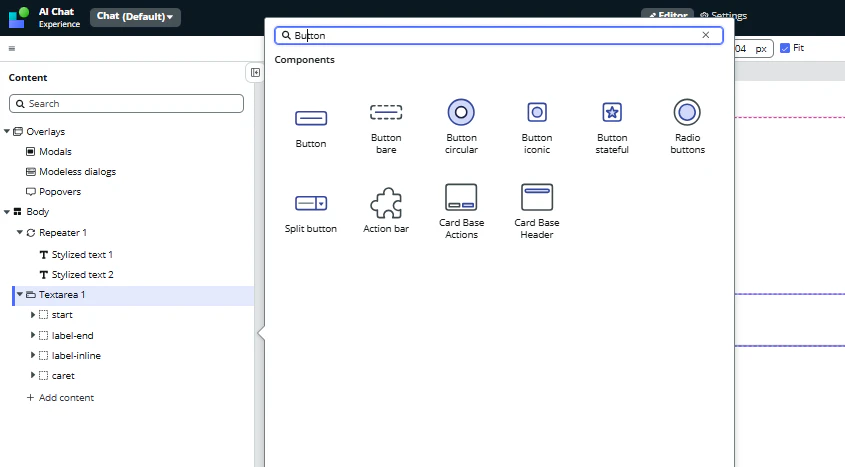Select Popovers in the tree
This screenshot has height=467, width=845.
[60, 191]
